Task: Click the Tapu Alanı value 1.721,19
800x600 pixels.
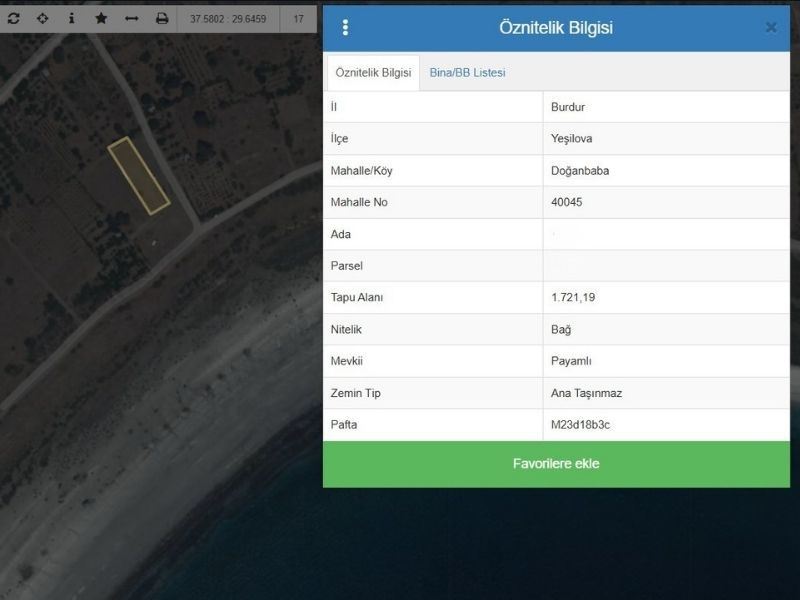Action: 572,298
